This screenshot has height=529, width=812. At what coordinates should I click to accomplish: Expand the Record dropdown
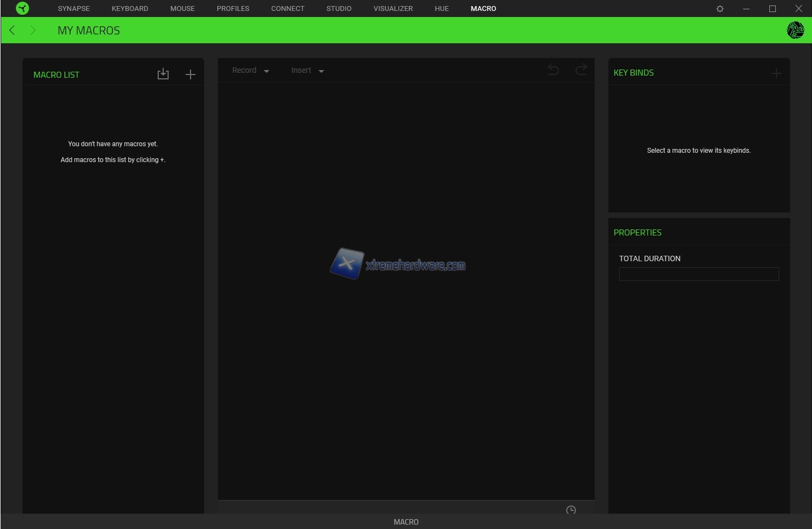coord(251,71)
